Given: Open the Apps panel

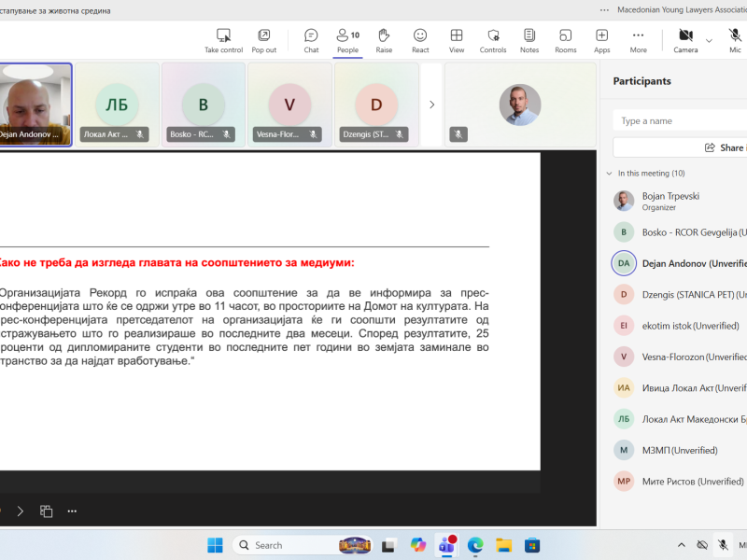Looking at the screenshot, I should point(602,39).
